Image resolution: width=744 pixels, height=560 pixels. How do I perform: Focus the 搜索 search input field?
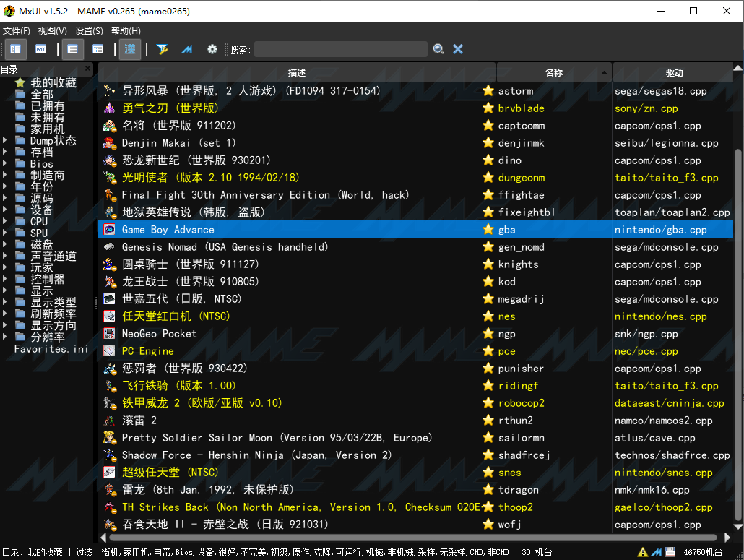[x=341, y=49]
